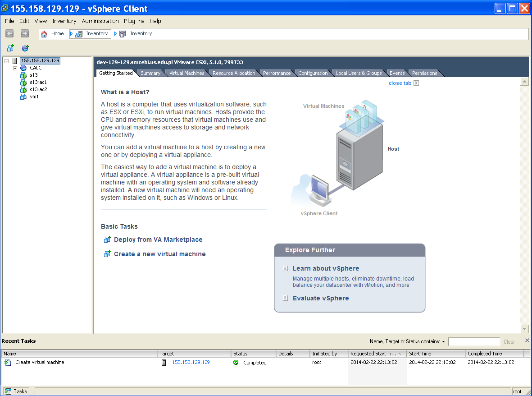Open the Help menu
This screenshot has height=396, width=532.
point(155,21)
